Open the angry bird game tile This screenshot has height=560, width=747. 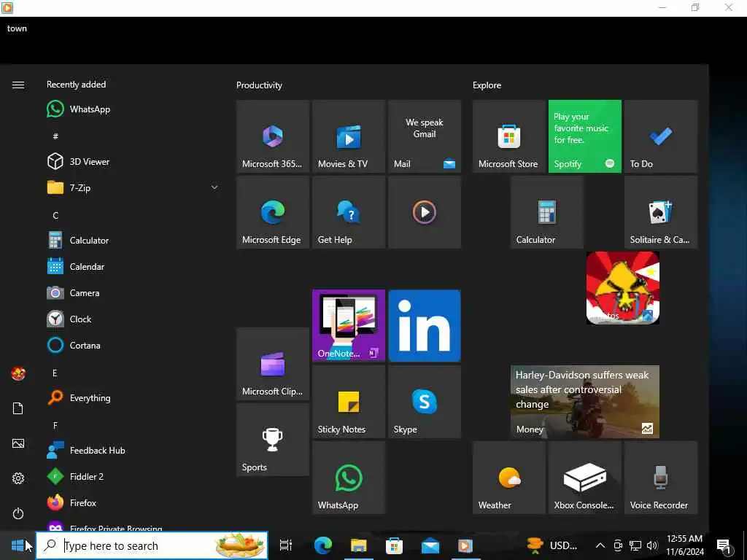[x=623, y=287]
